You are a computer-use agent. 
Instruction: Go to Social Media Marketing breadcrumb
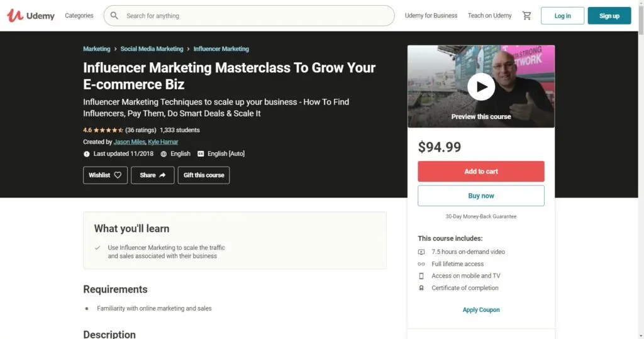click(x=152, y=49)
